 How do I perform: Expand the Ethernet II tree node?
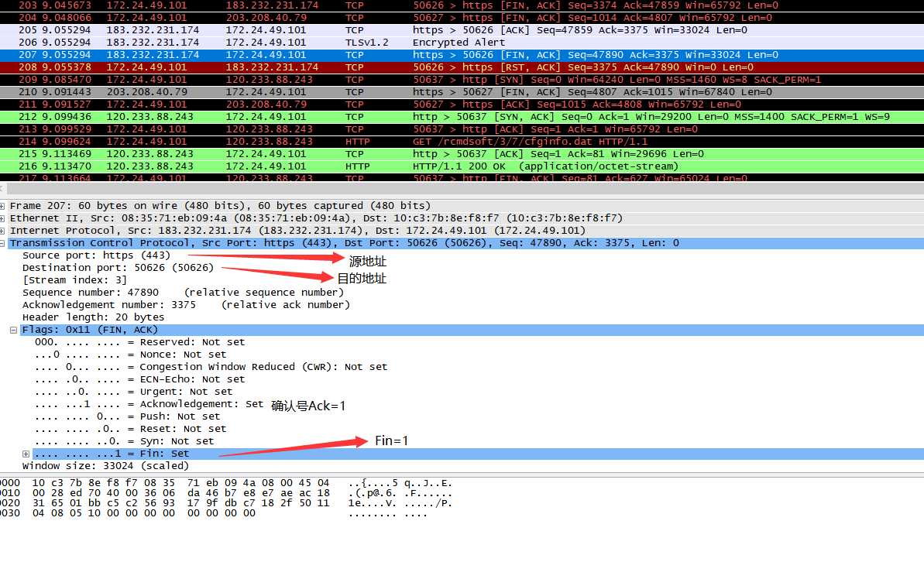(2, 218)
